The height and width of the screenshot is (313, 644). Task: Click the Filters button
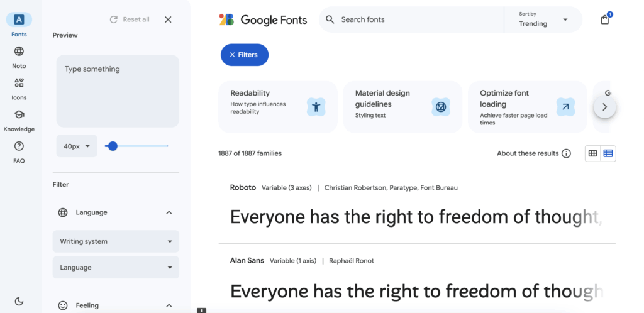coord(244,55)
